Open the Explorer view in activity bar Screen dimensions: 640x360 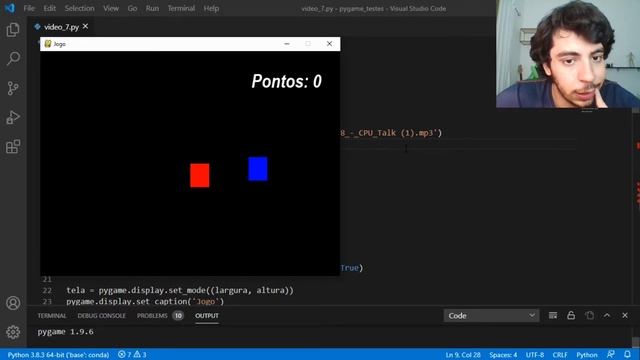13,30
